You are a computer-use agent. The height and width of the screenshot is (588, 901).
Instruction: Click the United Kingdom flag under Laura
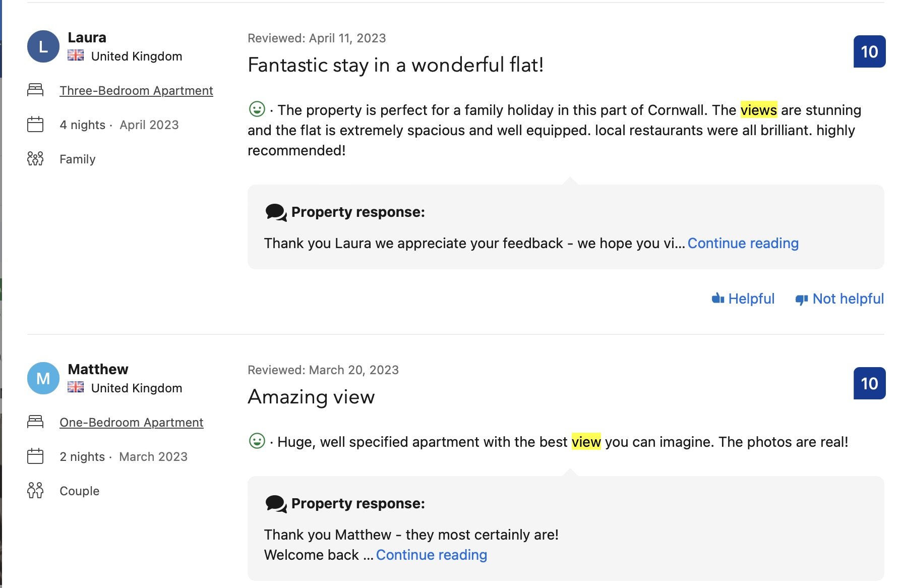[76, 55]
